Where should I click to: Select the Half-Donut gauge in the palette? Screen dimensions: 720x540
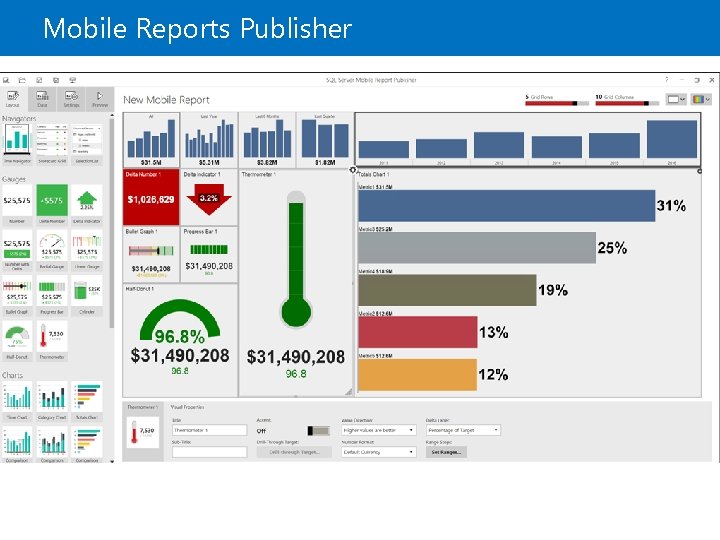(17, 341)
